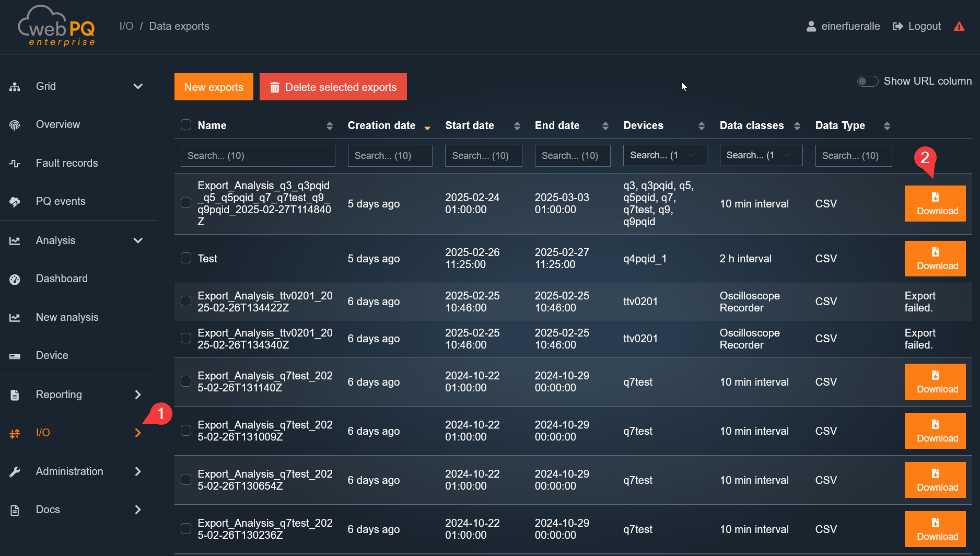Open the Overview page in sidebar

[x=58, y=125]
